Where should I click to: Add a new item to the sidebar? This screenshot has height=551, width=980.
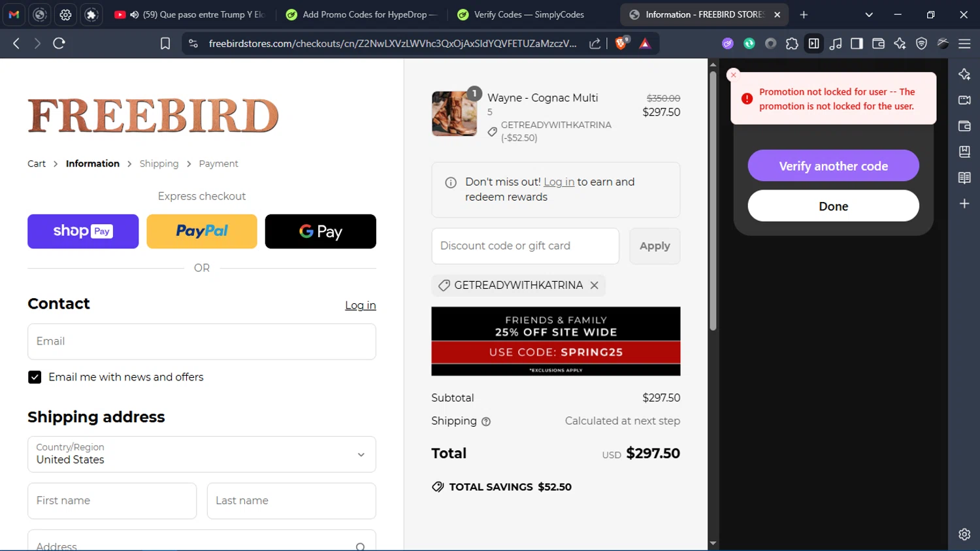tap(964, 204)
